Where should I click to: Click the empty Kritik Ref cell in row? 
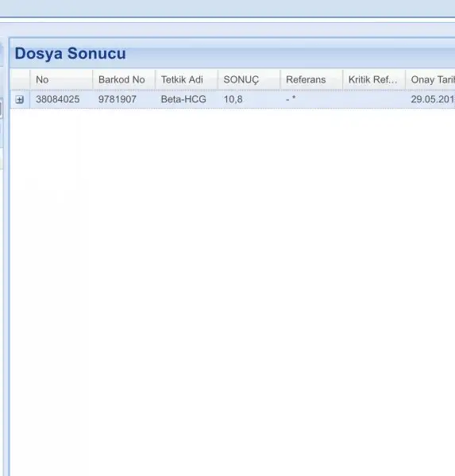click(375, 99)
